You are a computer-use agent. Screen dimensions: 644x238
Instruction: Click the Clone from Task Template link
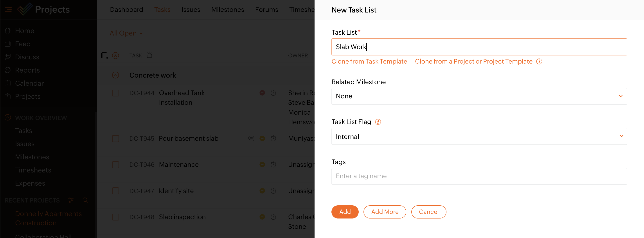[x=369, y=61]
